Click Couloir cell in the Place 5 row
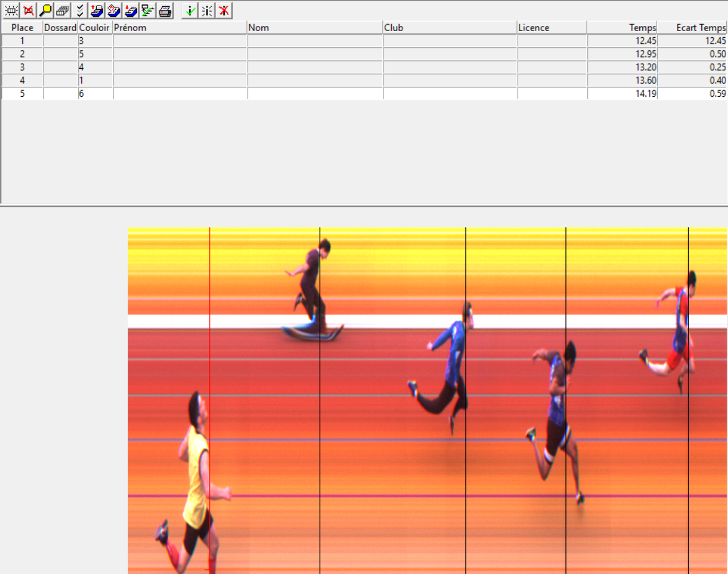 pos(96,93)
